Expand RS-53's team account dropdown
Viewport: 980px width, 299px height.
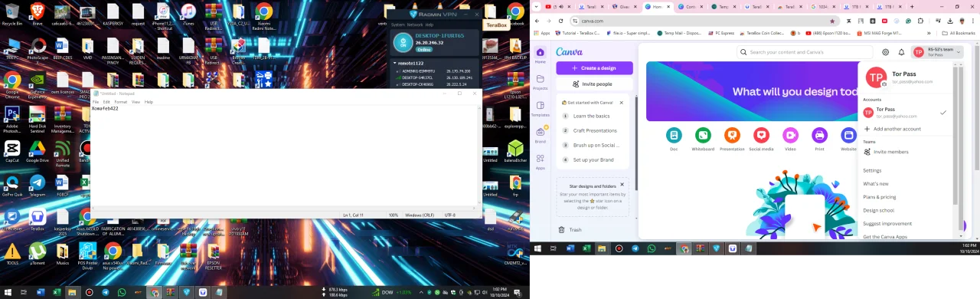pyautogui.click(x=937, y=52)
